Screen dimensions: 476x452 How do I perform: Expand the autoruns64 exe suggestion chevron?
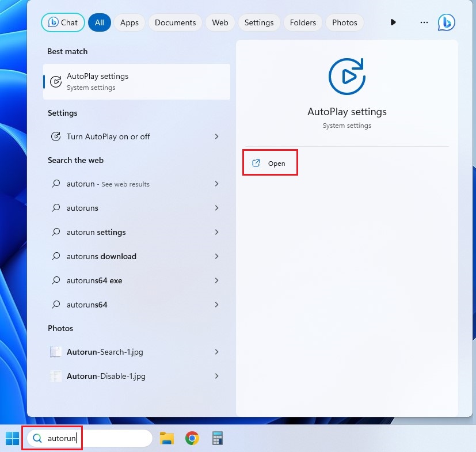[216, 280]
